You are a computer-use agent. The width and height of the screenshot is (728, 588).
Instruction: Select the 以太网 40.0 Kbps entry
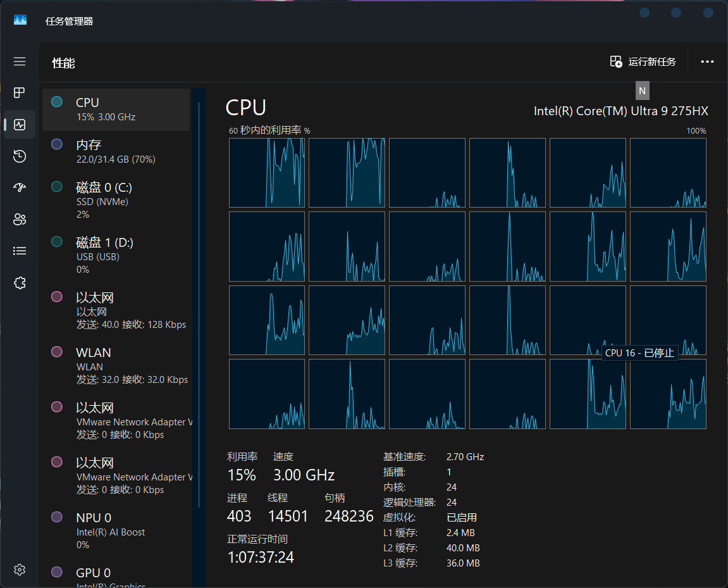116,311
